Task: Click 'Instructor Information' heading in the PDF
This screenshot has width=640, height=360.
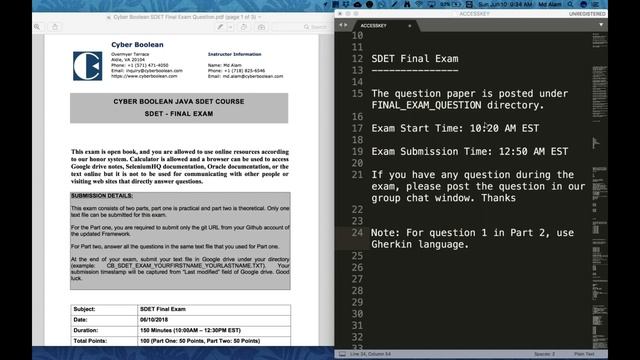Action: [x=234, y=54]
